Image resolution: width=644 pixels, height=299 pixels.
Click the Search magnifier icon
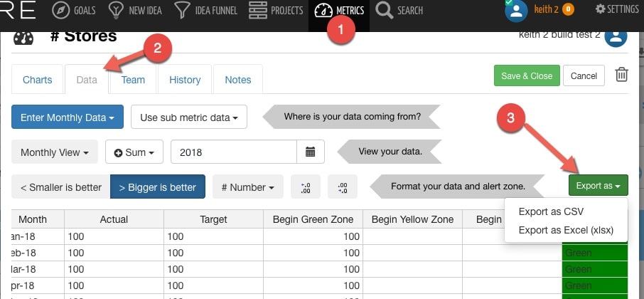385,10
